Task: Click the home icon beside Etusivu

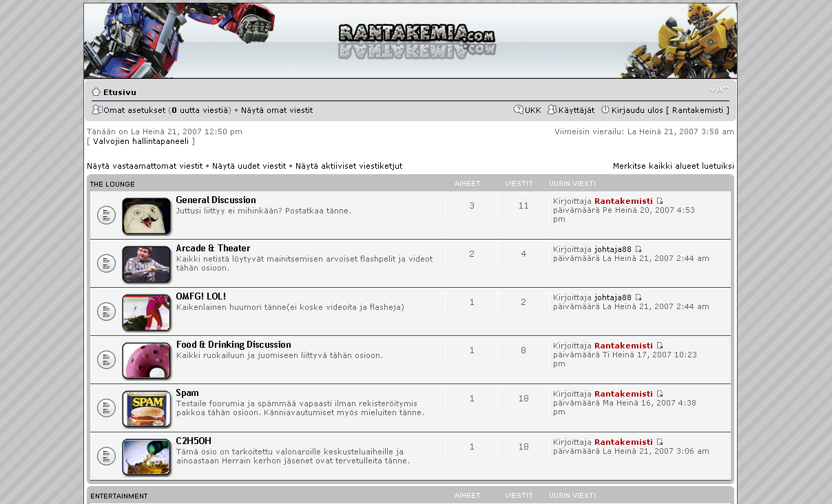Action: [x=96, y=92]
